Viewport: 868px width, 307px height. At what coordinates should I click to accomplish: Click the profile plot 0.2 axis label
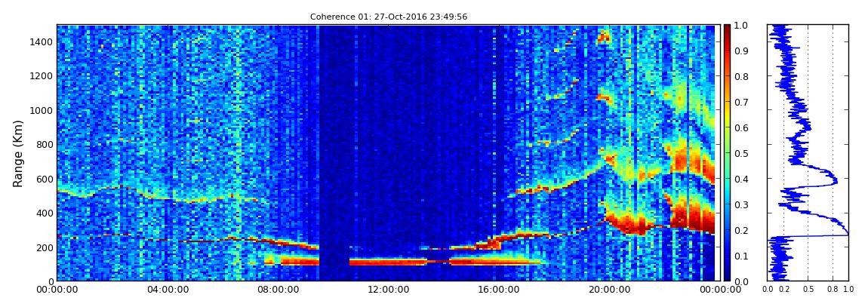pyautogui.click(x=783, y=290)
